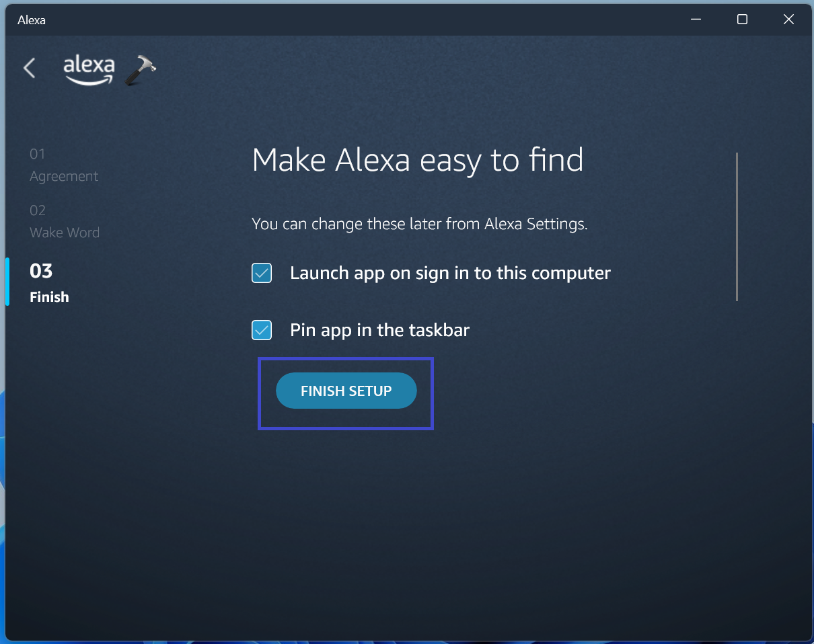Uncheck Pin app in the taskbar checkbox
This screenshot has width=814, height=644.
click(262, 330)
